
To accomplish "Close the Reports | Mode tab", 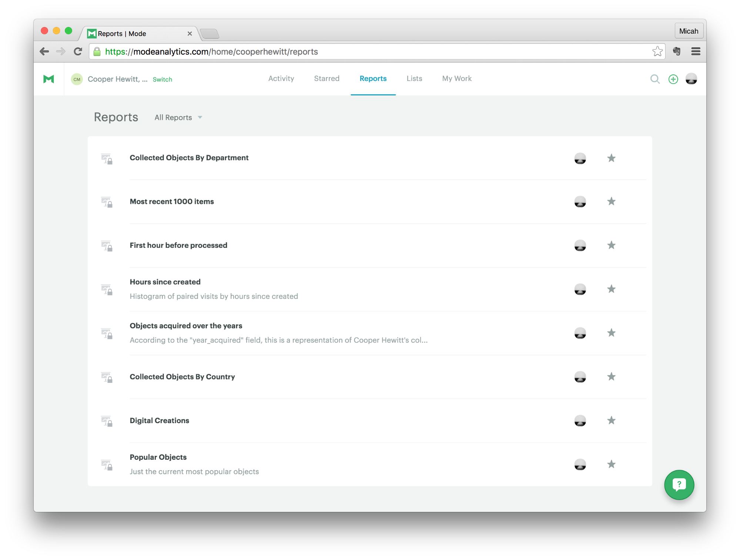I will pyautogui.click(x=190, y=34).
